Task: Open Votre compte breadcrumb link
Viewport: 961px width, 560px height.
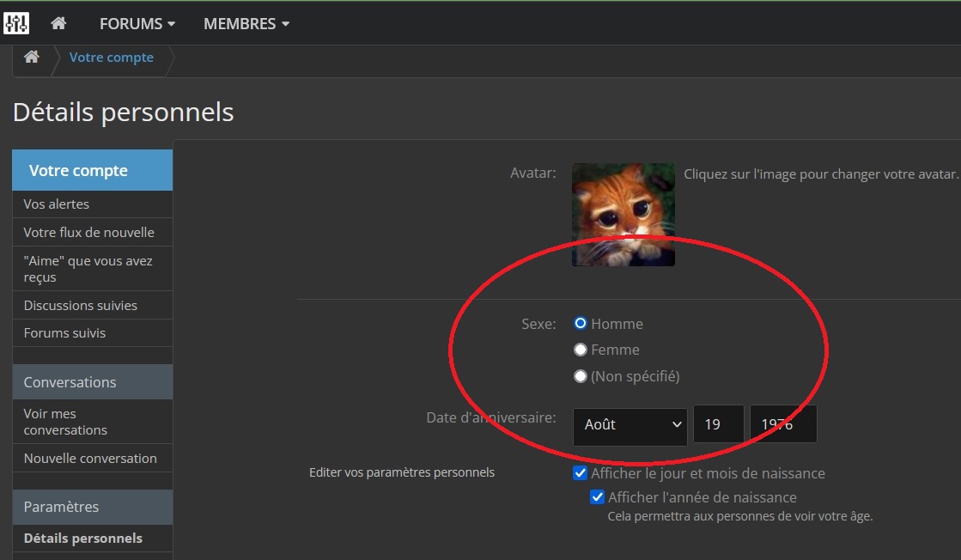Action: (x=112, y=58)
